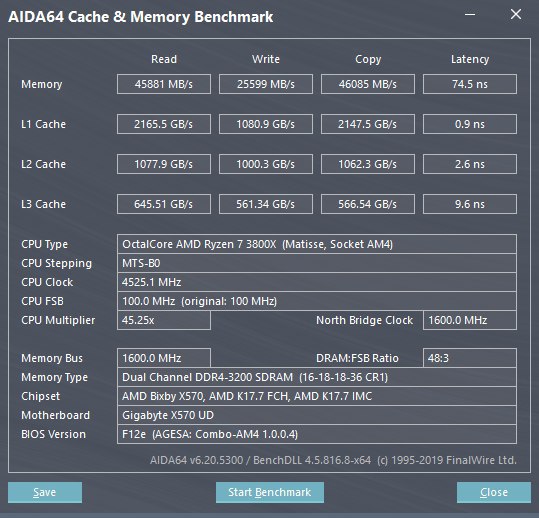Start Benchmark button click

pos(270,492)
